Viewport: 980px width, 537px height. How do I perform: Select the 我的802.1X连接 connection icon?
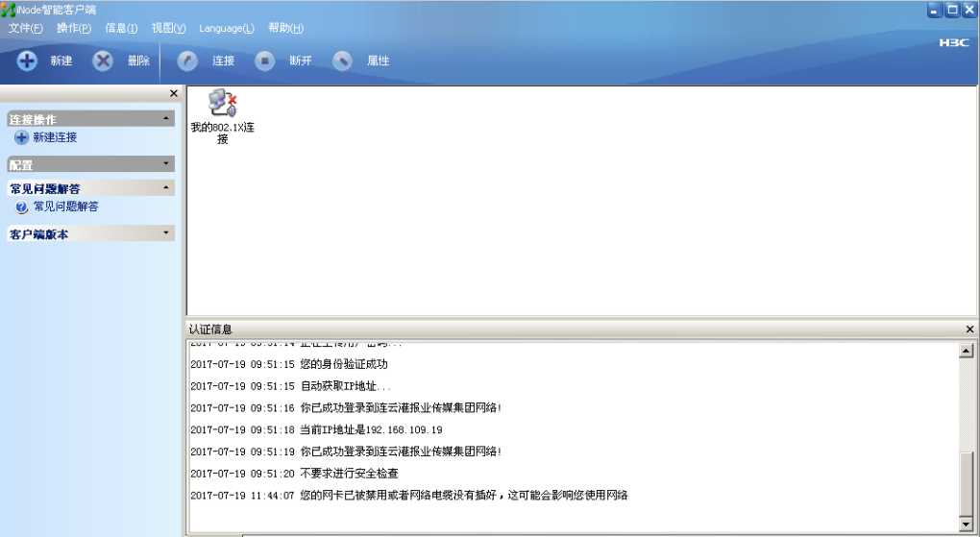(223, 117)
